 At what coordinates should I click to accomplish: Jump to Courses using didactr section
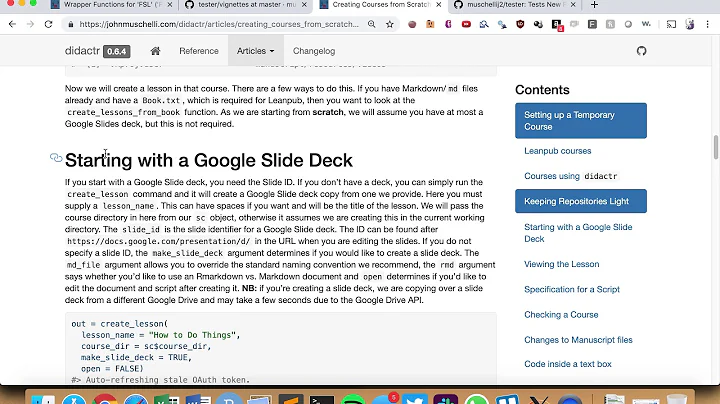click(571, 176)
